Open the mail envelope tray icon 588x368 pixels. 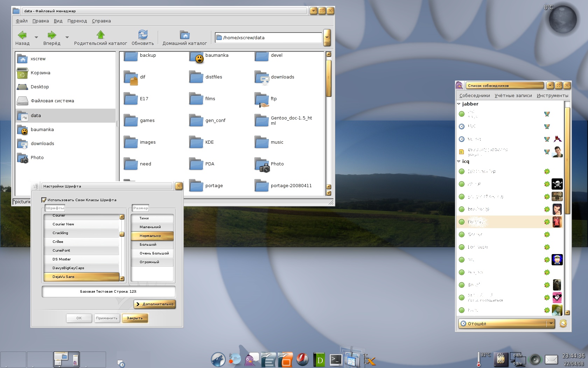click(551, 360)
